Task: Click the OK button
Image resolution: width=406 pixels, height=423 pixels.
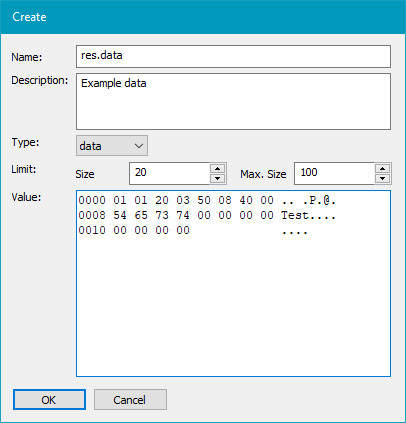Action: (49, 400)
